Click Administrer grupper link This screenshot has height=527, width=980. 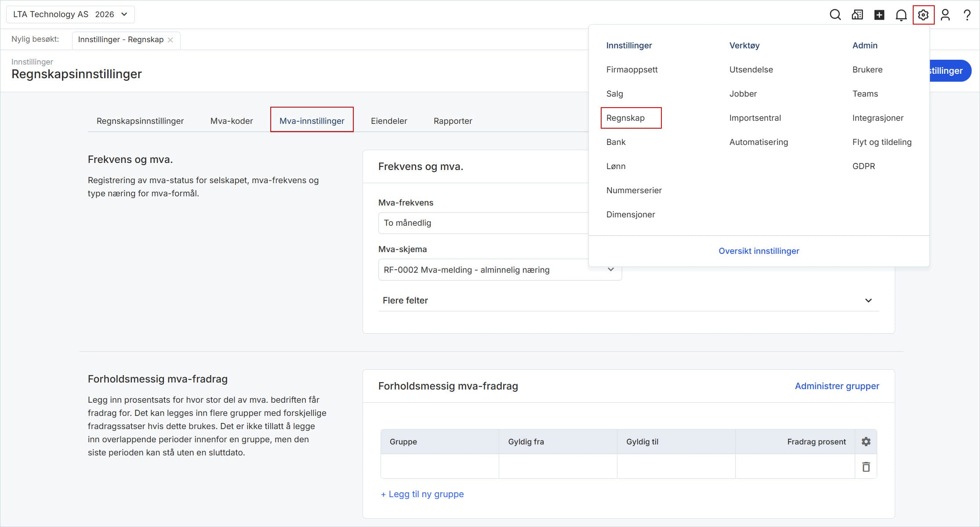837,386
